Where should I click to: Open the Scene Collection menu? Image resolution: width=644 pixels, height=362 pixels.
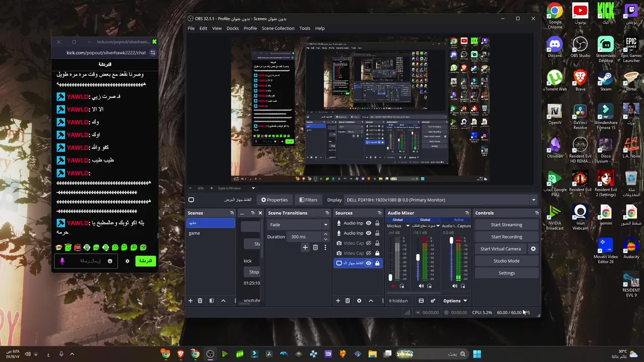[x=278, y=28]
